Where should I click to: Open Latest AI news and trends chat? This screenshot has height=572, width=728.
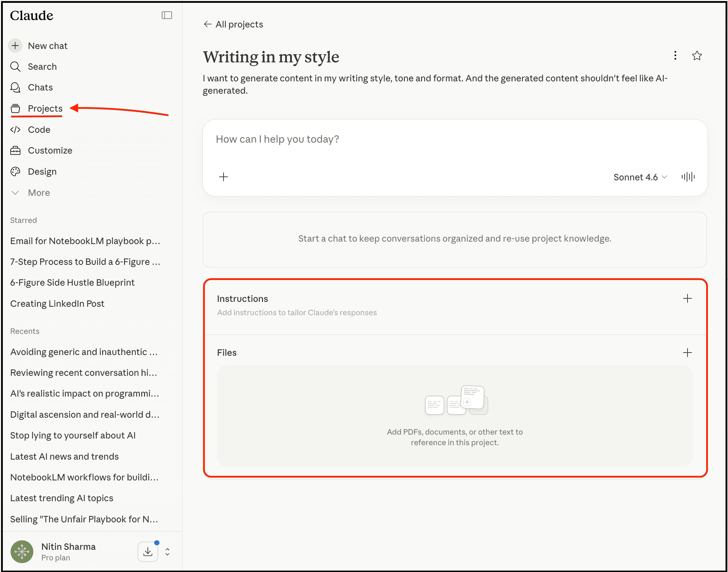pos(64,456)
